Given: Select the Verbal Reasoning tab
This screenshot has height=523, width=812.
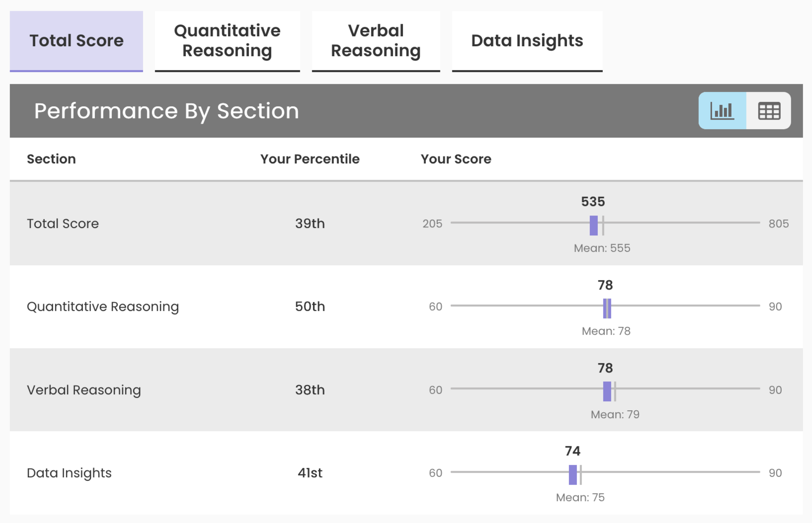Looking at the screenshot, I should click(x=376, y=41).
